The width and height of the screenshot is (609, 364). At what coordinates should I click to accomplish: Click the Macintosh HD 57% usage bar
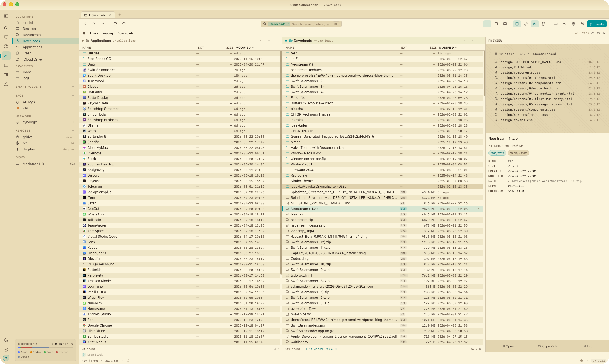[x=46, y=167]
